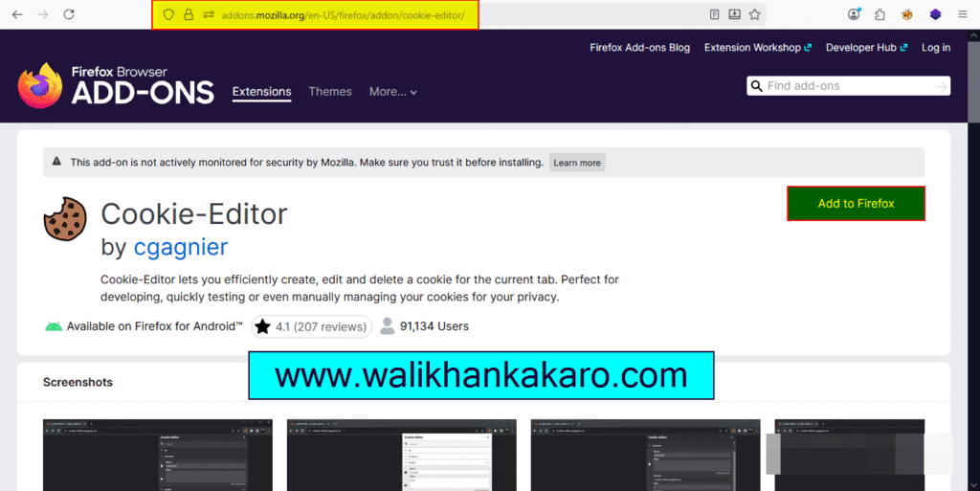Open the third screenshot thumbnail
The width and height of the screenshot is (980, 491).
point(646,455)
